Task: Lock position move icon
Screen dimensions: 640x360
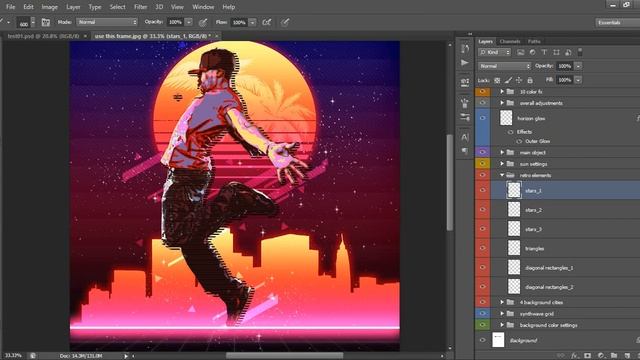Action: click(x=519, y=80)
